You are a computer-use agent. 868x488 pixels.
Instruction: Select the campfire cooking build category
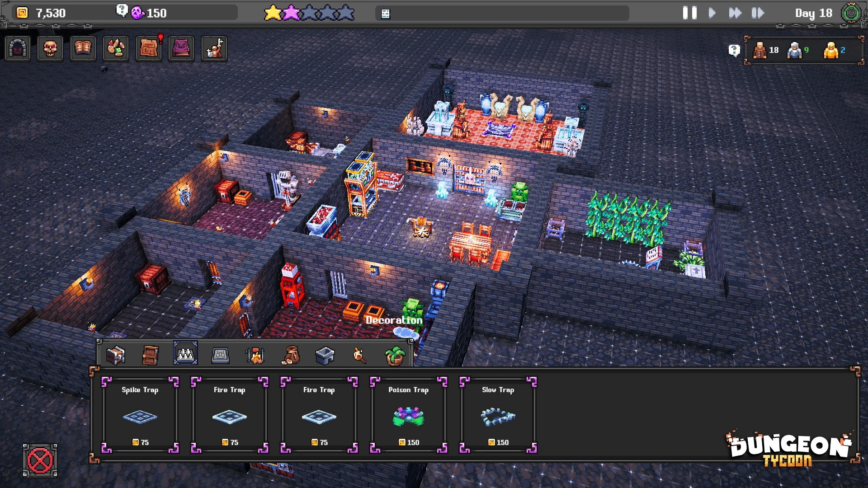click(x=255, y=355)
